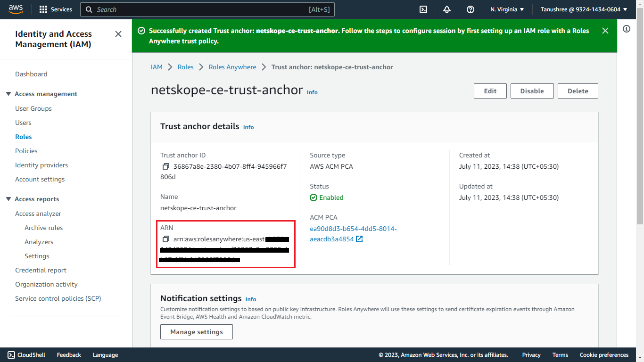Open Service control policies (SCP)
This screenshot has width=644, height=362.
pos(58,298)
